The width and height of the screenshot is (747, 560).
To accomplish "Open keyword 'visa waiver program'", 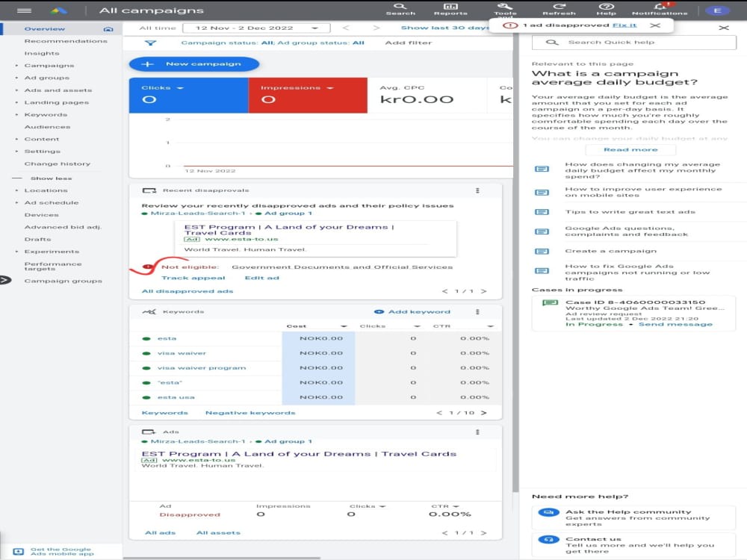I will (x=202, y=368).
